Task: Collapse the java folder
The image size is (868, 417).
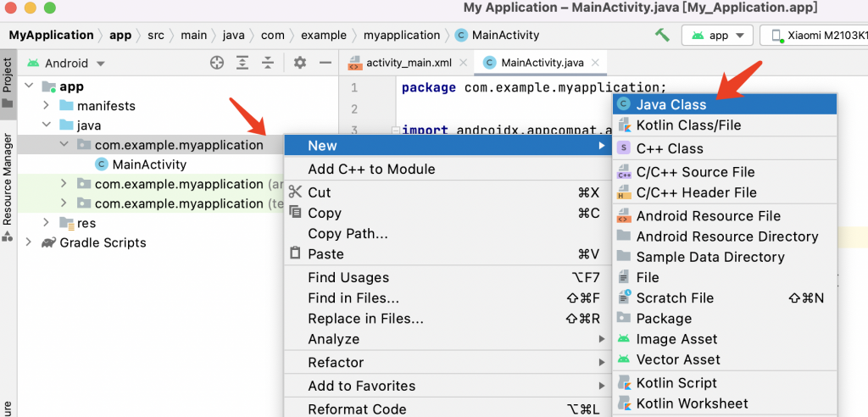Action: [47, 125]
